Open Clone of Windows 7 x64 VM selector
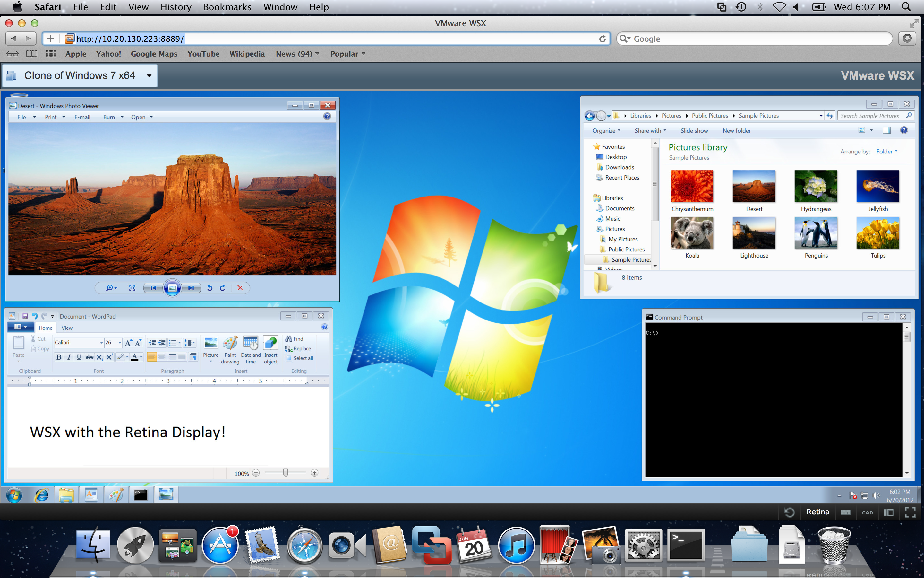 coord(80,76)
